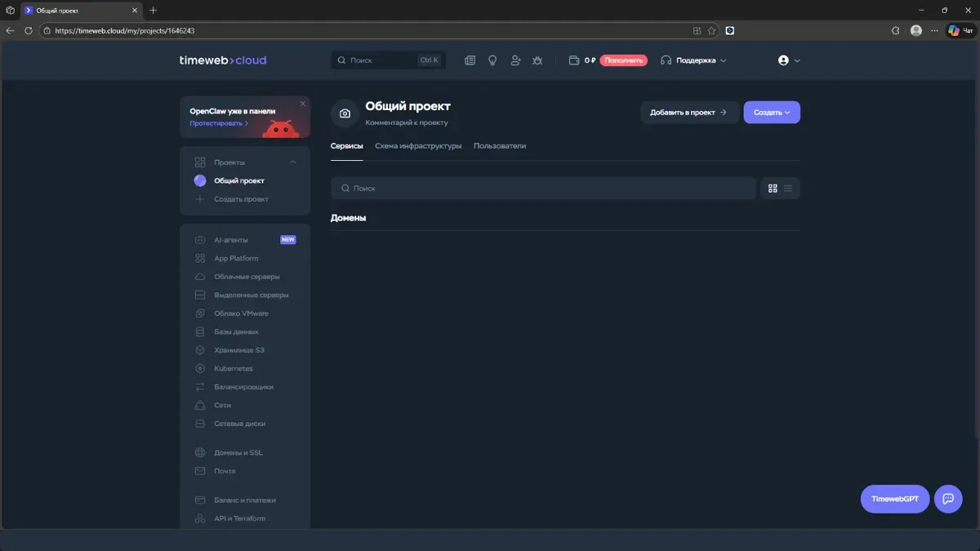Open Базы данных from sidebar
980x551 pixels.
click(x=236, y=331)
